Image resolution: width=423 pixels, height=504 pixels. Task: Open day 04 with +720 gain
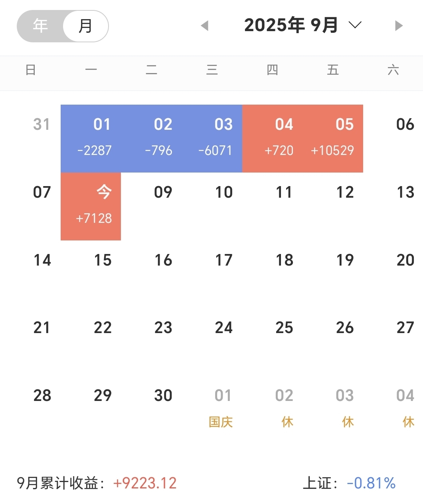coord(273,139)
